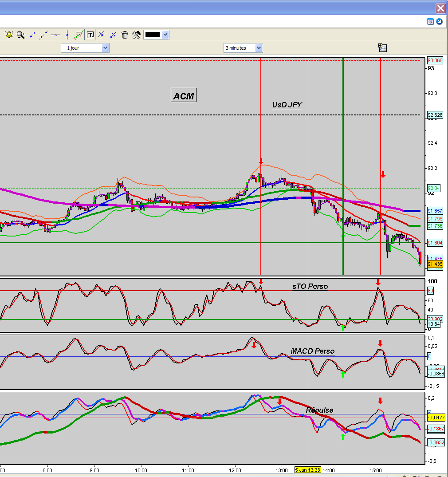Screen dimensions: 448x477
Task: Click the trash can delete icon
Action: [125, 35]
